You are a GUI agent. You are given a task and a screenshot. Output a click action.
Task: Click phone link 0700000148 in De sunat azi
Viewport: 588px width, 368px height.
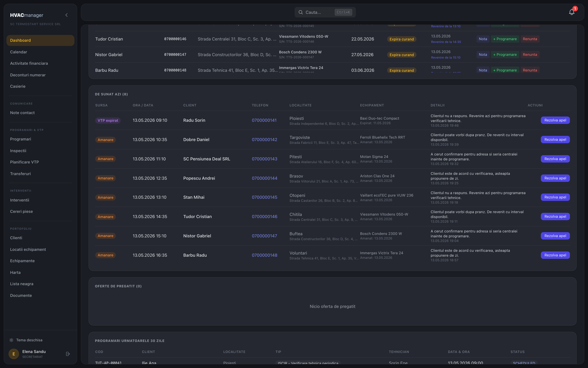(x=264, y=255)
